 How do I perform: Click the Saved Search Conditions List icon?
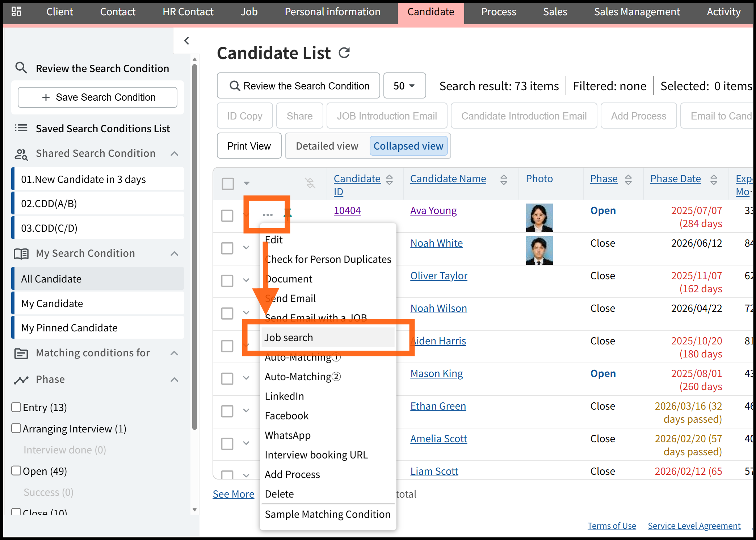click(21, 128)
